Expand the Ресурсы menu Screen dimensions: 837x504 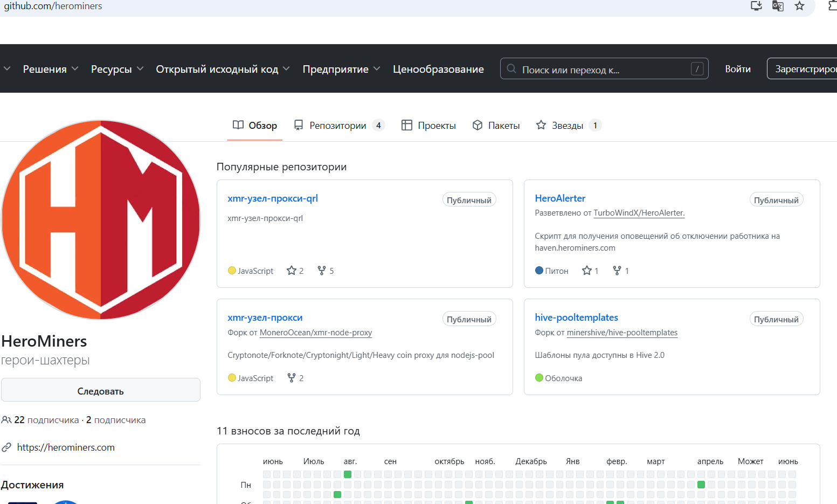117,69
